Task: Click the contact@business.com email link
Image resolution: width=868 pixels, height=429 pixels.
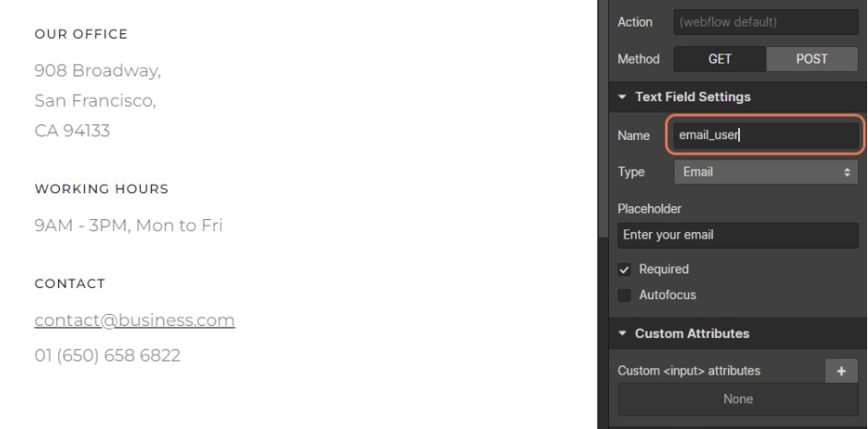Action: point(135,320)
